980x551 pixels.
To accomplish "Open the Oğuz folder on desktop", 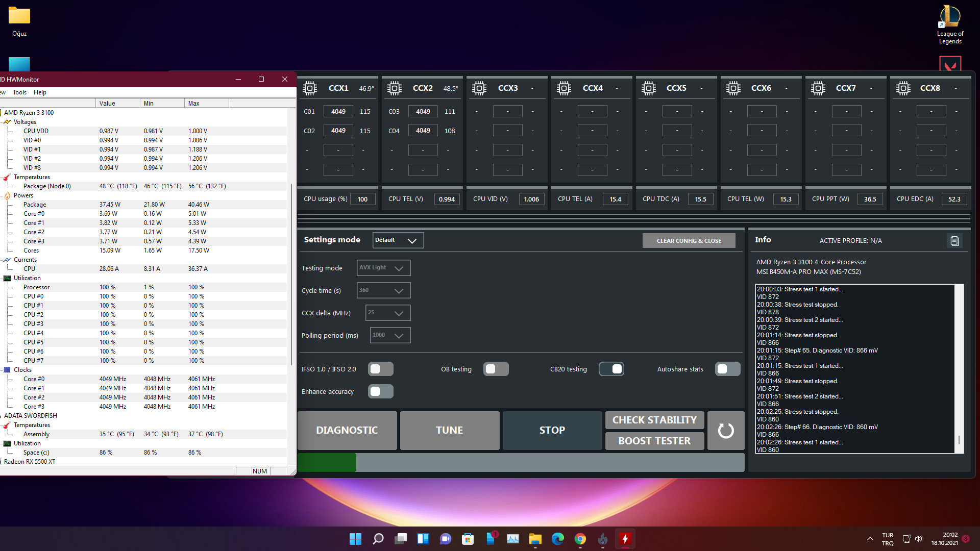I will point(19,22).
